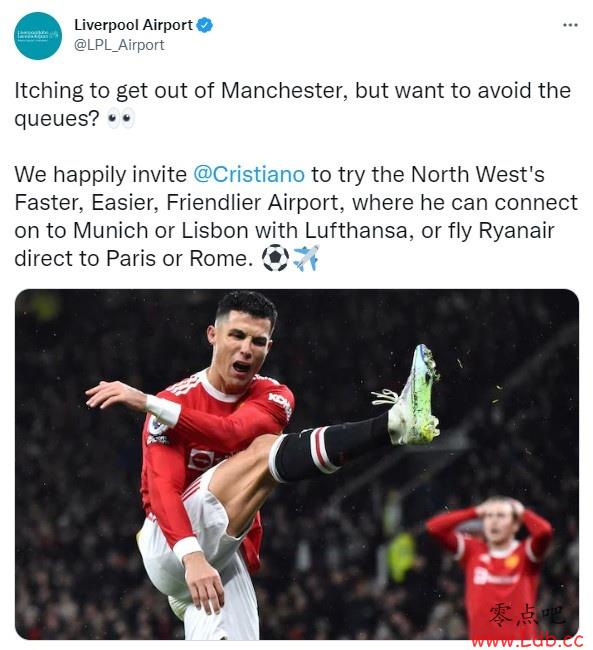Open the attached photo of the kicking player
Screen dimensions: 593x650
297,464
